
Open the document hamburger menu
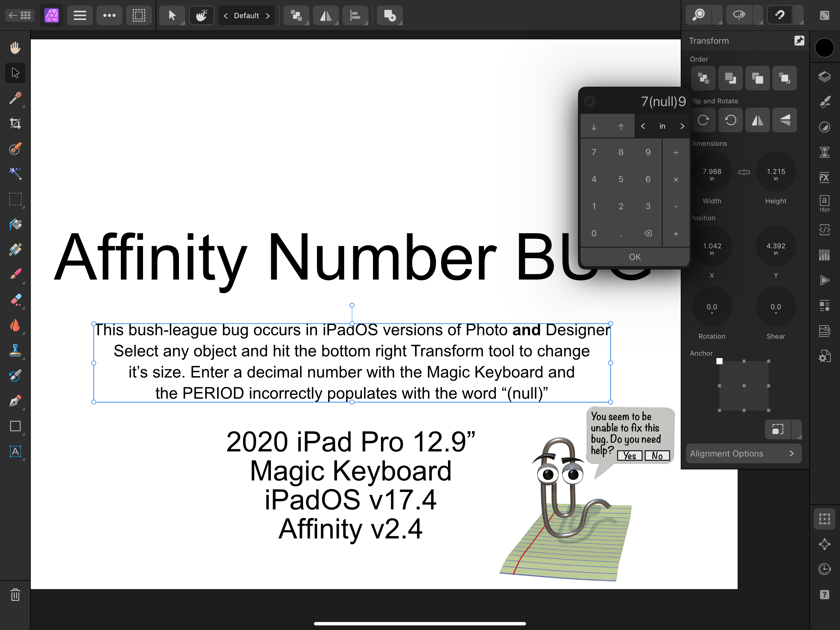(80, 16)
